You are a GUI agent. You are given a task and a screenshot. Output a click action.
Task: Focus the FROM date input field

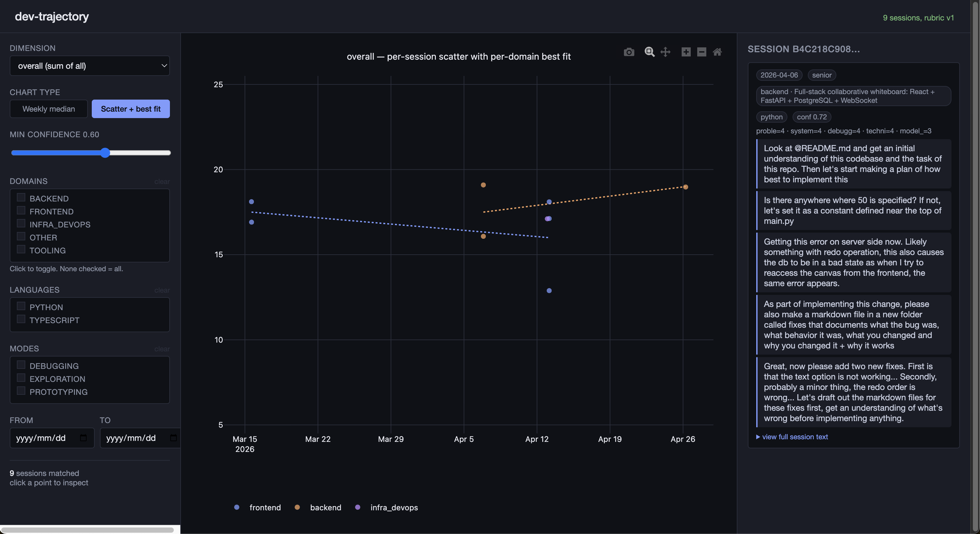pos(52,438)
